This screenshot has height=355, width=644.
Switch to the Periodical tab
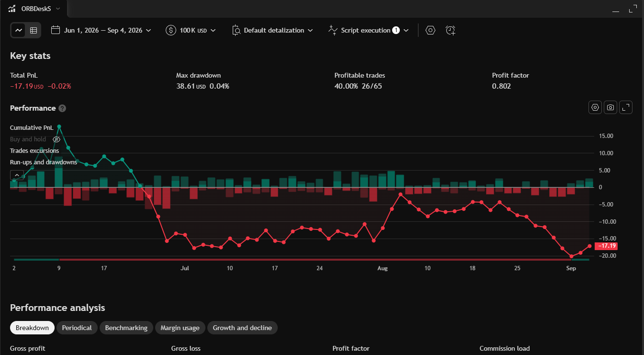pyautogui.click(x=77, y=328)
